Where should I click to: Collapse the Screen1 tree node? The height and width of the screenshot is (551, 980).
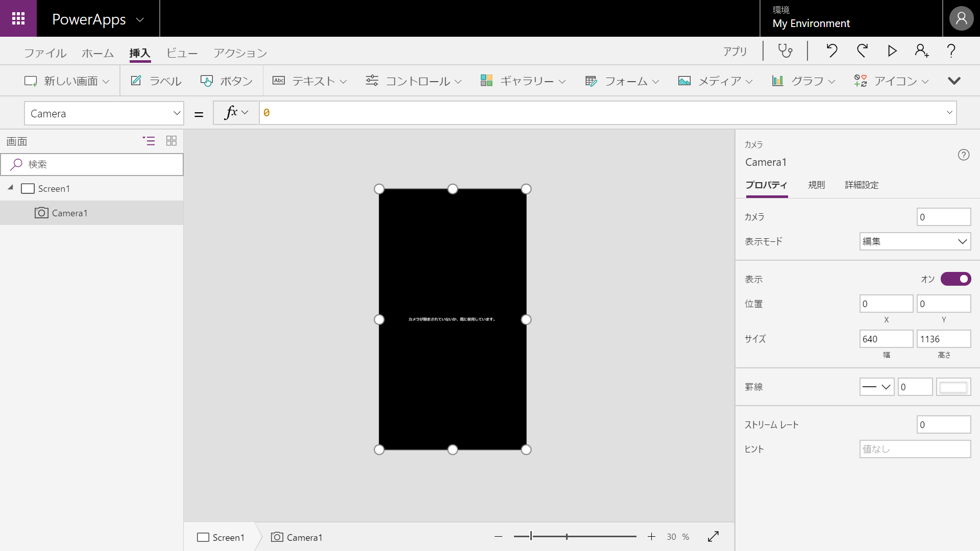pos(10,188)
